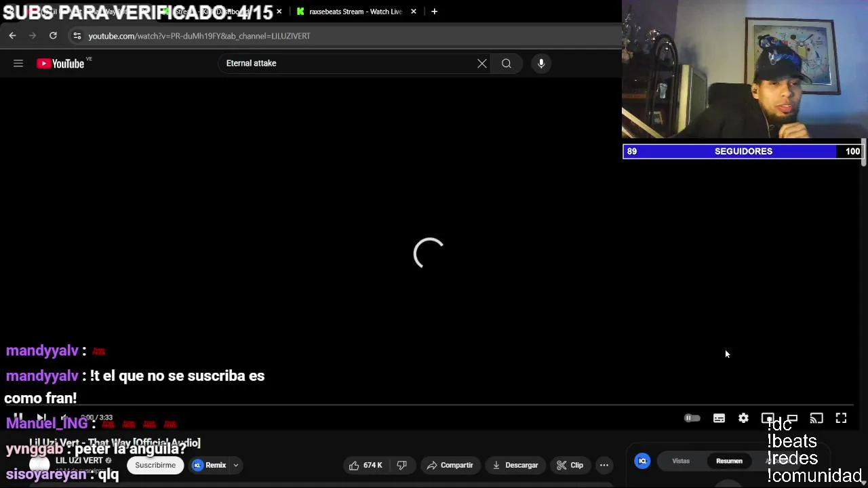868x488 pixels.
Task: Download the video via Descargar
Action: [515, 465]
